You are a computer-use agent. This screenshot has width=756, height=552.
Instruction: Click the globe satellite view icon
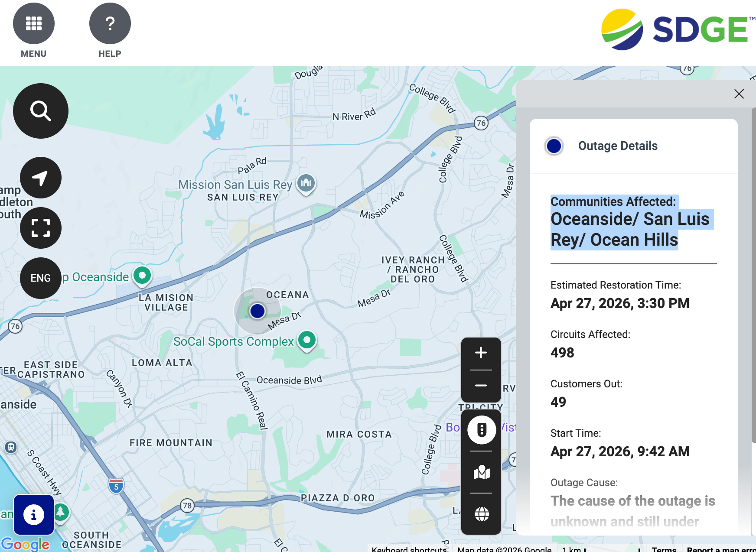[x=482, y=514]
